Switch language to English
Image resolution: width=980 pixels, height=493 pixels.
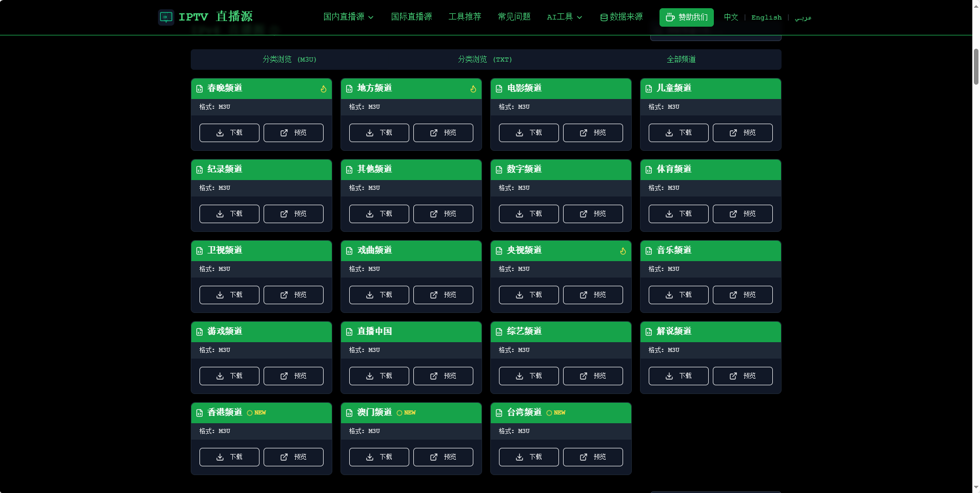(766, 17)
